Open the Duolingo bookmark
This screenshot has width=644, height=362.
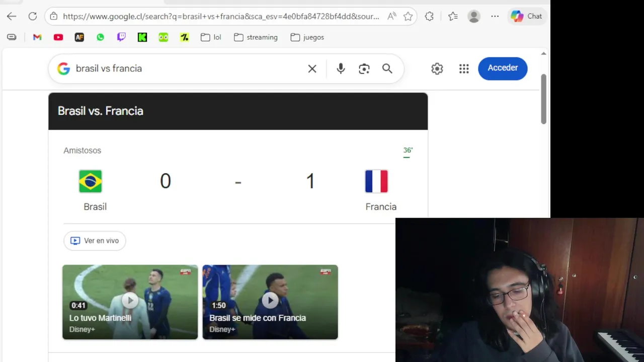click(x=164, y=37)
